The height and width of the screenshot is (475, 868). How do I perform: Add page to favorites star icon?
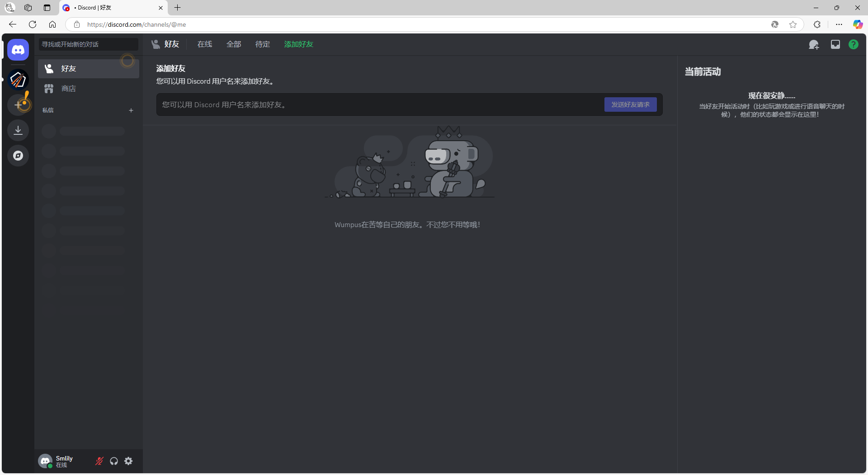(793, 24)
